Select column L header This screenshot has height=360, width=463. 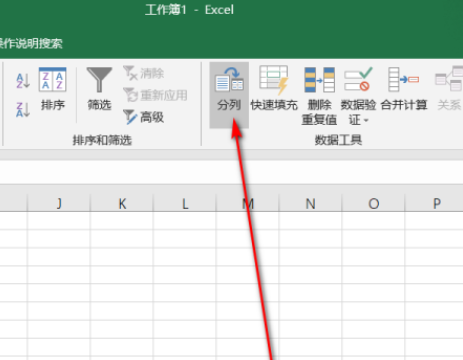[x=184, y=203]
